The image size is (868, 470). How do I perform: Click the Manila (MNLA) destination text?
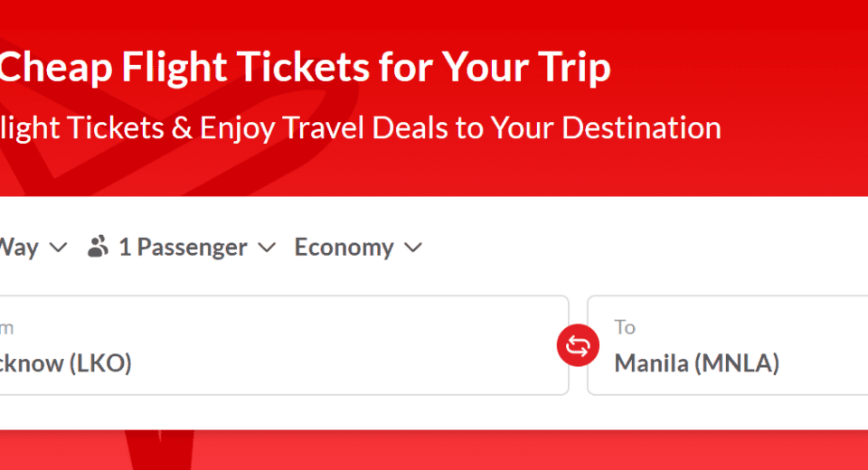pos(696,363)
